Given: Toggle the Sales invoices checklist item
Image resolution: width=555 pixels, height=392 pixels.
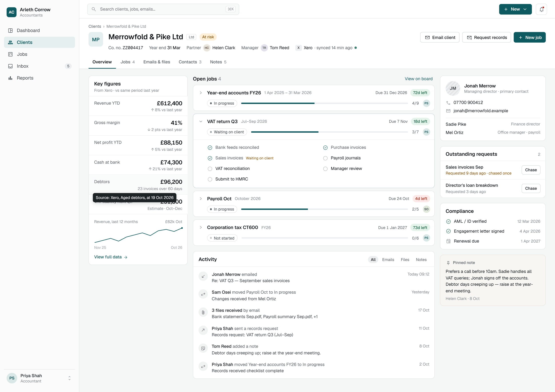Looking at the screenshot, I should 210,158.
